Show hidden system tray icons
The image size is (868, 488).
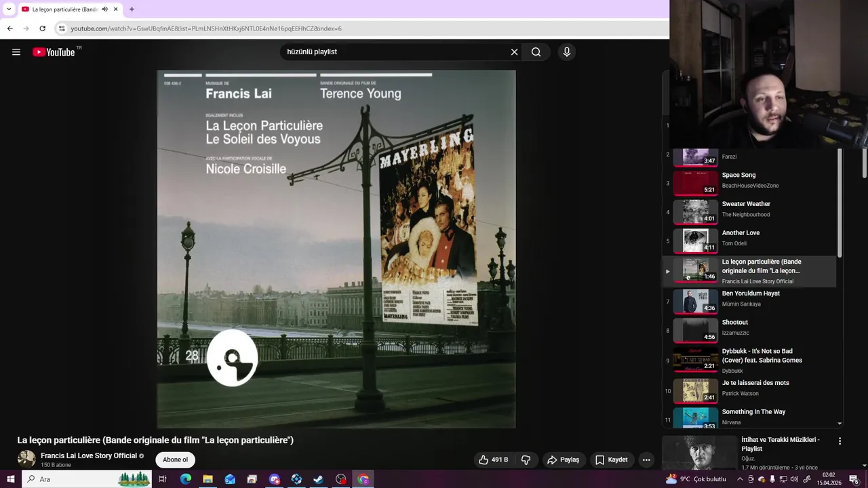click(x=740, y=479)
